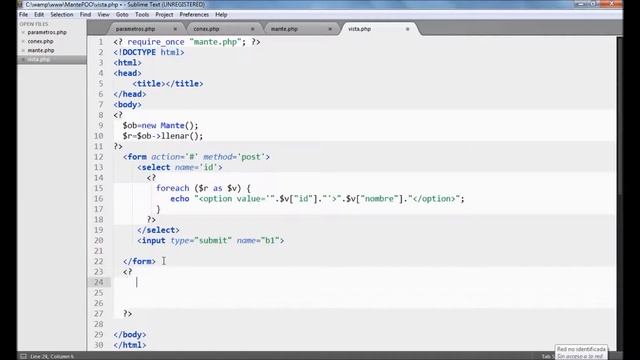Close the mante.php tab

pyautogui.click(x=330, y=29)
